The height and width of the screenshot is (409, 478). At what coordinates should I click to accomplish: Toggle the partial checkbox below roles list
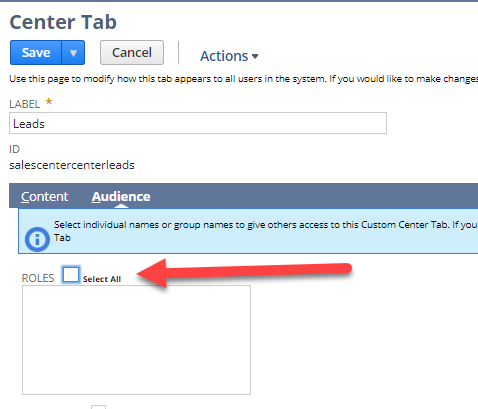[99, 407]
